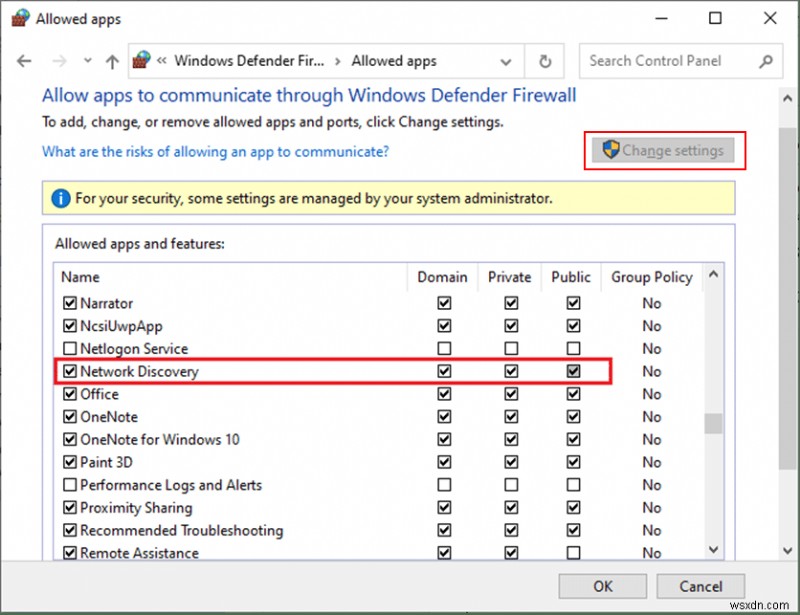Enable the Netlogon Service checkbox
The width and height of the screenshot is (800, 615).
[x=70, y=348]
